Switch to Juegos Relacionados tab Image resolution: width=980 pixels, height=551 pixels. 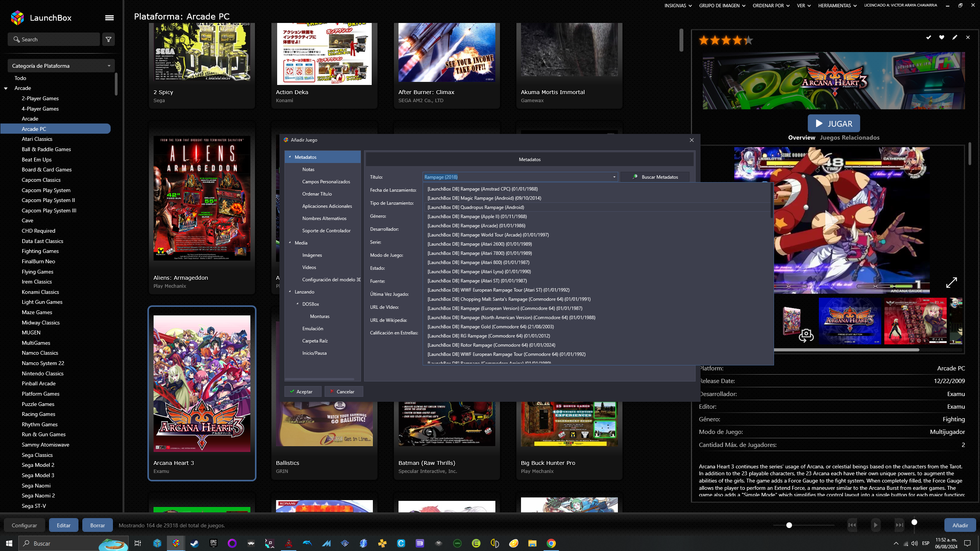849,138
